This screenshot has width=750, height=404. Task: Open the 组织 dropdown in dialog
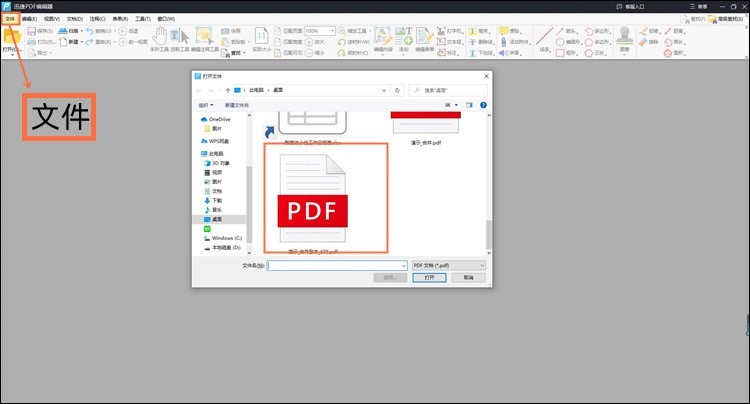tap(206, 105)
